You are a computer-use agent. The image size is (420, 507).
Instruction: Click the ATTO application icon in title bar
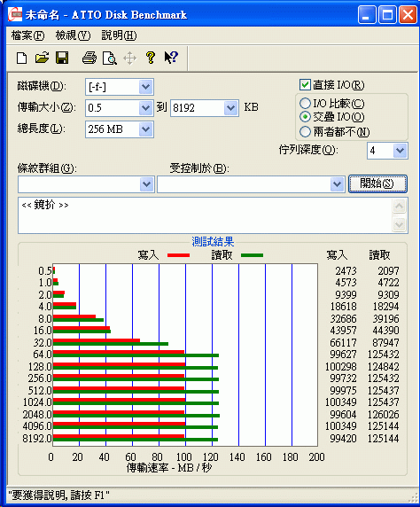tap(15, 14)
